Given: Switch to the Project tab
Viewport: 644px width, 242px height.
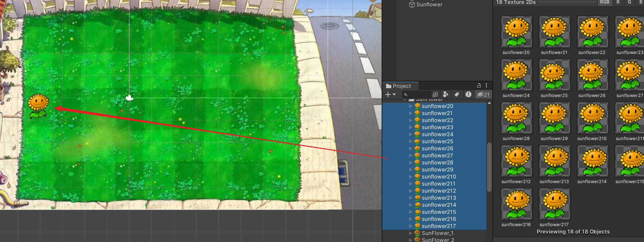Looking at the screenshot, I should 400,86.
